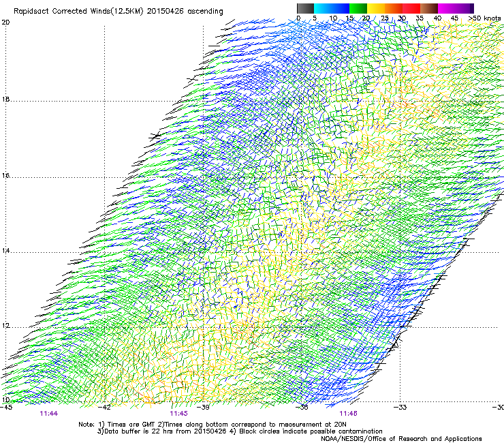
Task: Click the purple '11:44' time label
Action: [x=49, y=414]
